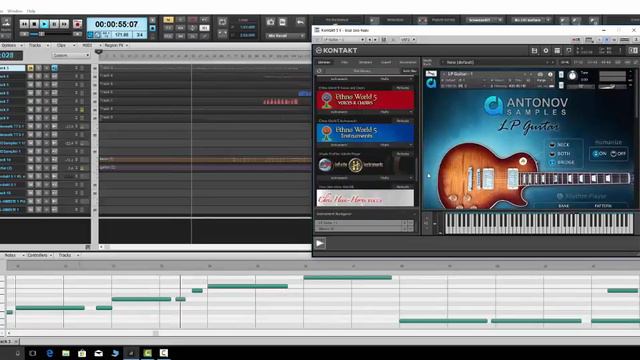Toggle the Kontakt rack view icon

click(557, 51)
